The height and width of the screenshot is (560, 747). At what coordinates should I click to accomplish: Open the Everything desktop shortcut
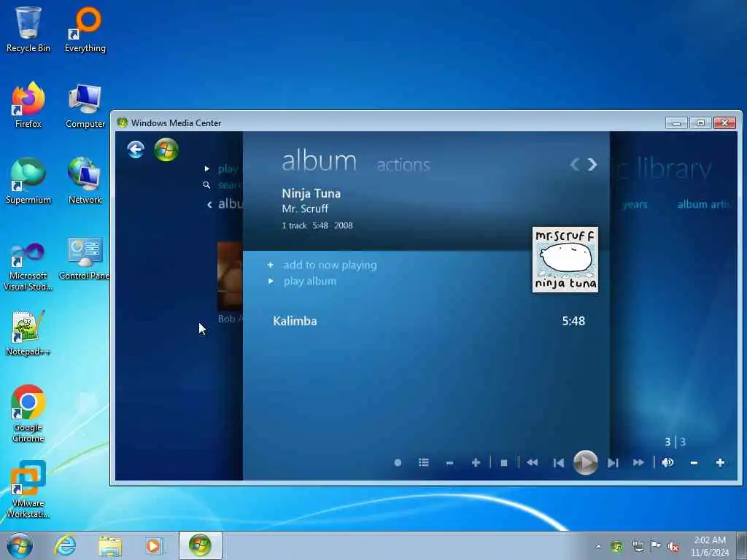coord(85,29)
